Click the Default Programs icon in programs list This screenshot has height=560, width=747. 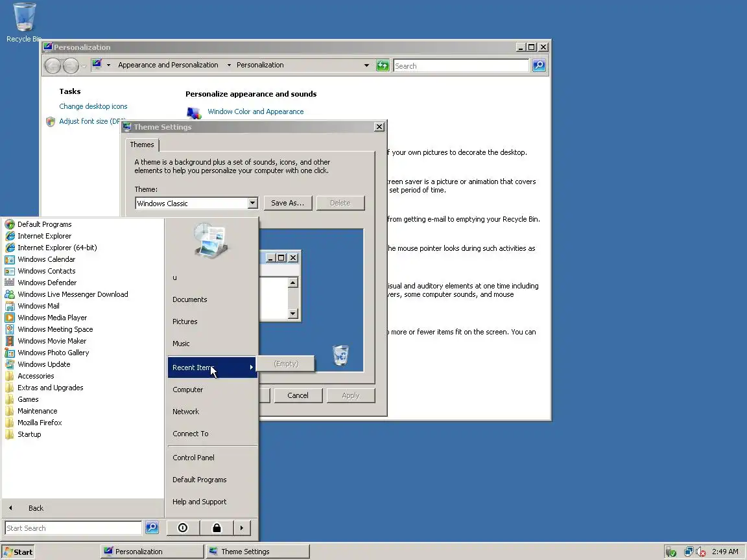pyautogui.click(x=10, y=224)
